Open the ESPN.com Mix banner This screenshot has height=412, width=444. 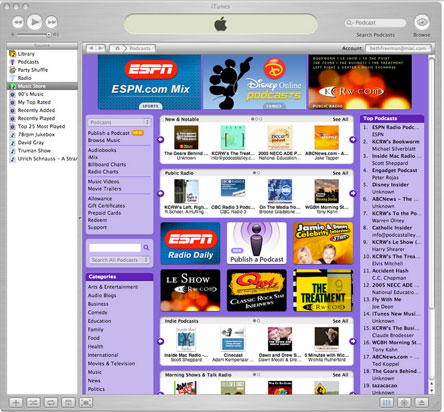tap(149, 82)
